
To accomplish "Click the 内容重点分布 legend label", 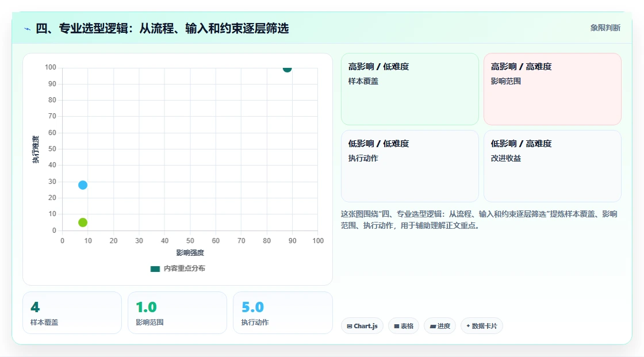I will (185, 268).
